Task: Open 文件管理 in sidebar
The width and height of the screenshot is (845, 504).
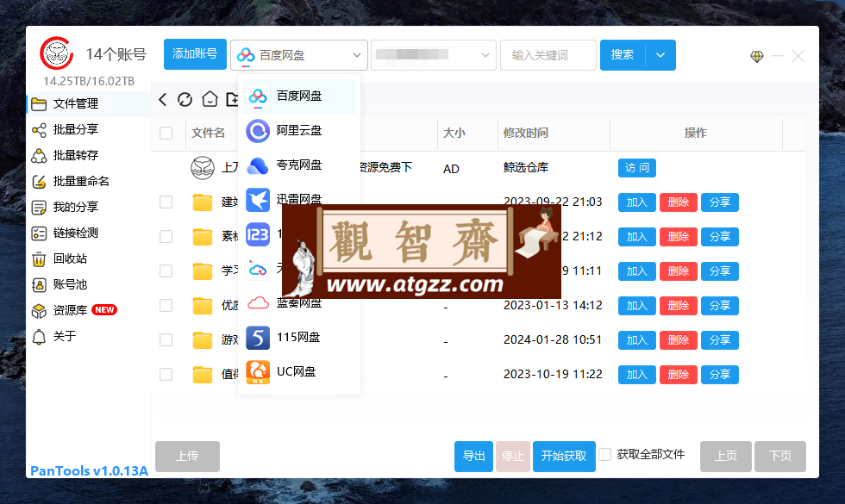Action: tap(88, 104)
